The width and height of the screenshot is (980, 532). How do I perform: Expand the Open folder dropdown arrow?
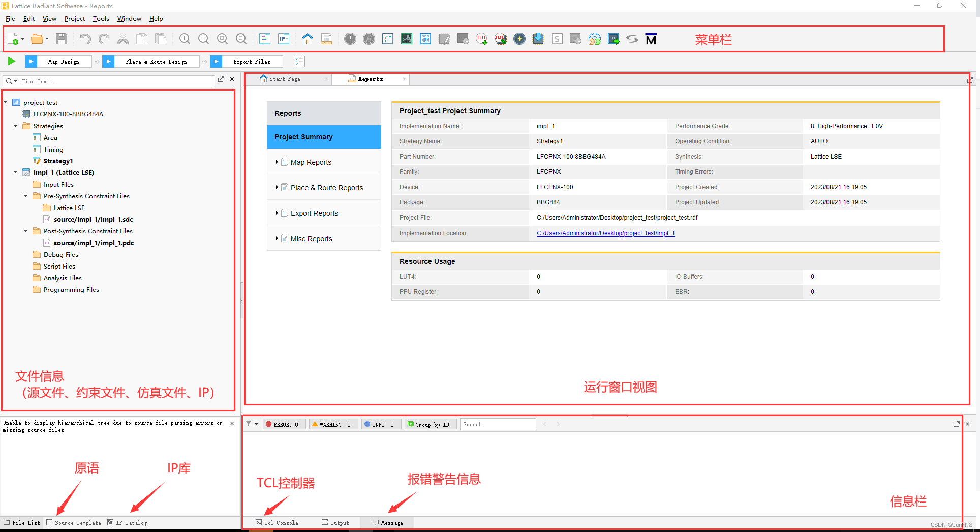[x=47, y=39]
